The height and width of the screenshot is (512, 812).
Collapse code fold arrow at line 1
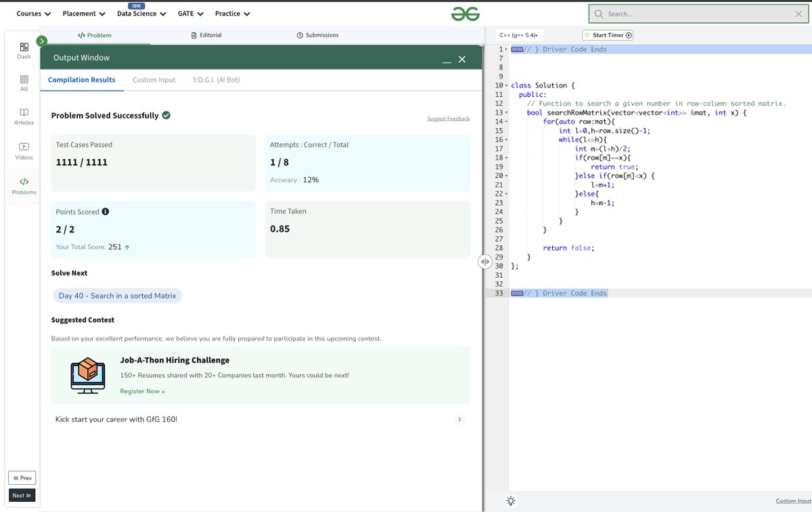tap(506, 49)
